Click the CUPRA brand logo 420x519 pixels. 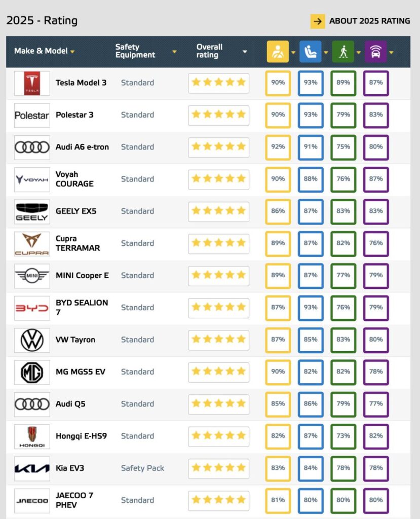point(32,244)
